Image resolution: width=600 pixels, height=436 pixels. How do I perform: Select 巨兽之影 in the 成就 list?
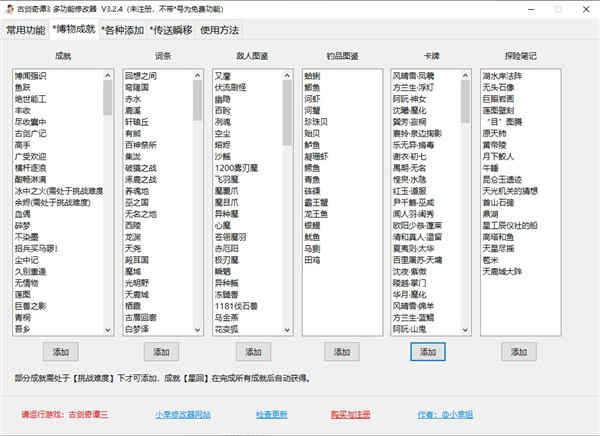coord(30,306)
